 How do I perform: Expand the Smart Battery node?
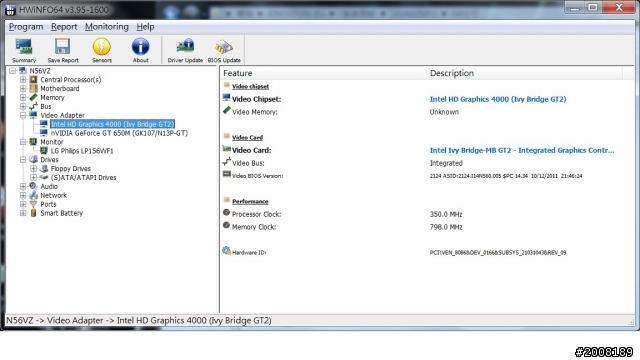(23, 213)
